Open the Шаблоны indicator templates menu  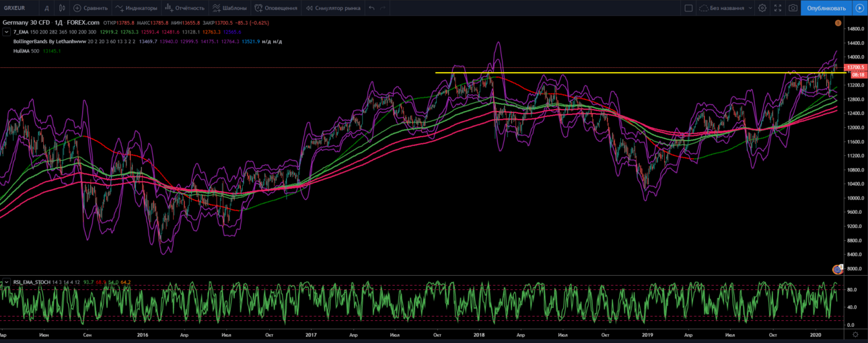(229, 8)
